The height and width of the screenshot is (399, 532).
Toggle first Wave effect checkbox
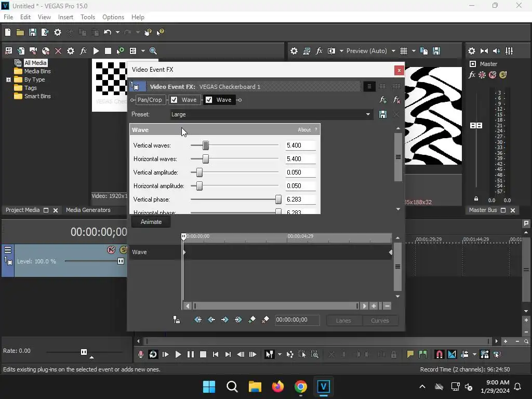[x=174, y=100]
